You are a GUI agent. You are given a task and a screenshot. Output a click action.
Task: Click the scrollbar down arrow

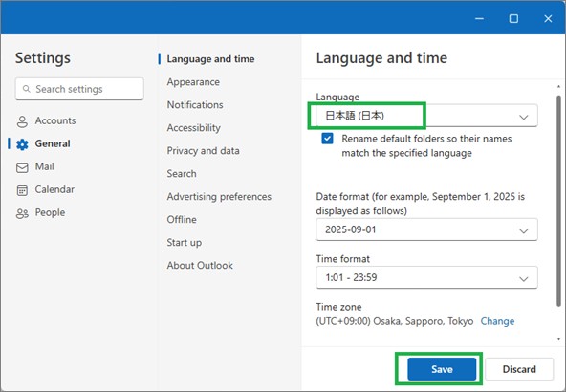(x=558, y=339)
